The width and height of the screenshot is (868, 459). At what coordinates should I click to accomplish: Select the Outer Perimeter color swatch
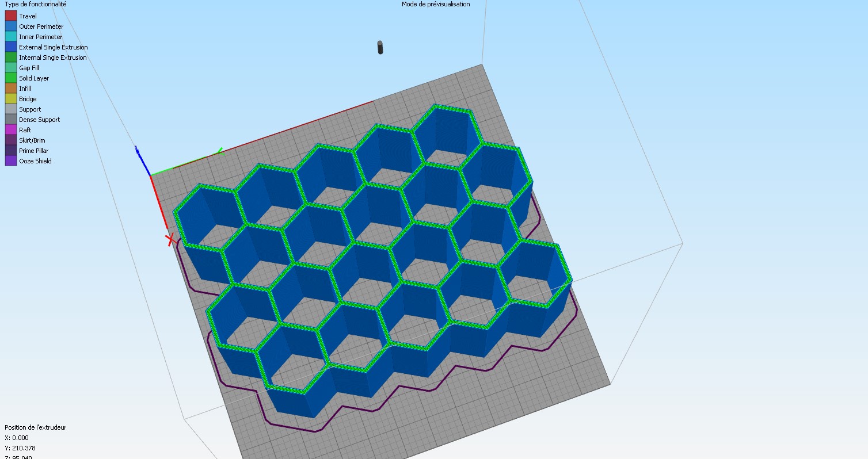11,26
